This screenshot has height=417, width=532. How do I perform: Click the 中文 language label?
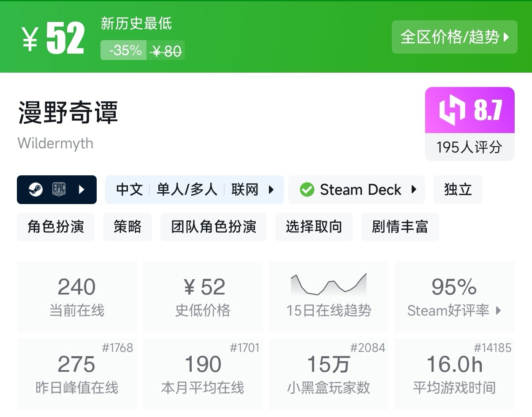(x=130, y=190)
